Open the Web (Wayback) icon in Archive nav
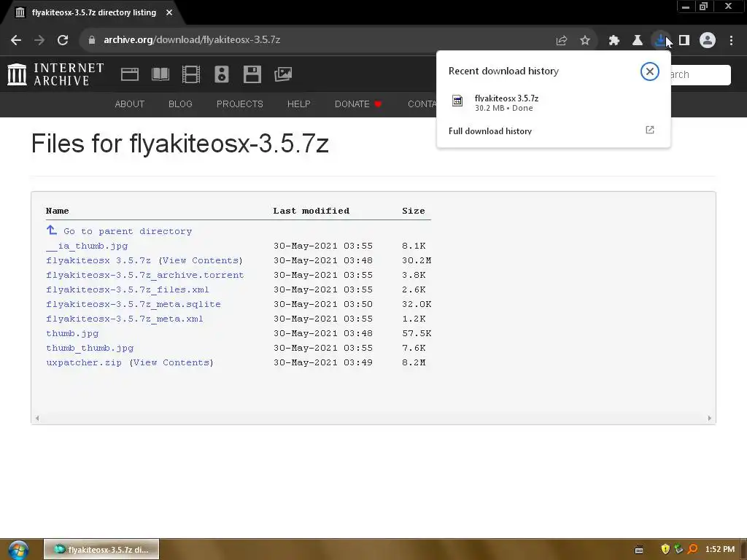Screen dimensions: 747x560 click(130, 74)
